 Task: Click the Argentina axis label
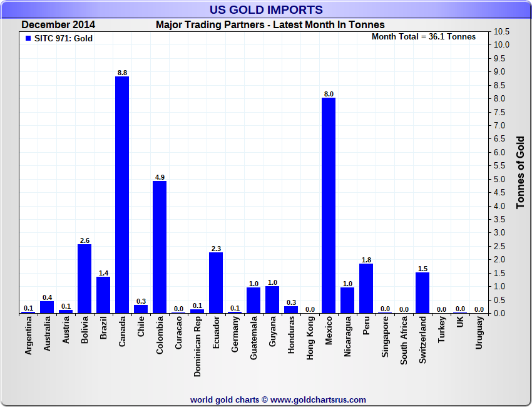click(28, 336)
